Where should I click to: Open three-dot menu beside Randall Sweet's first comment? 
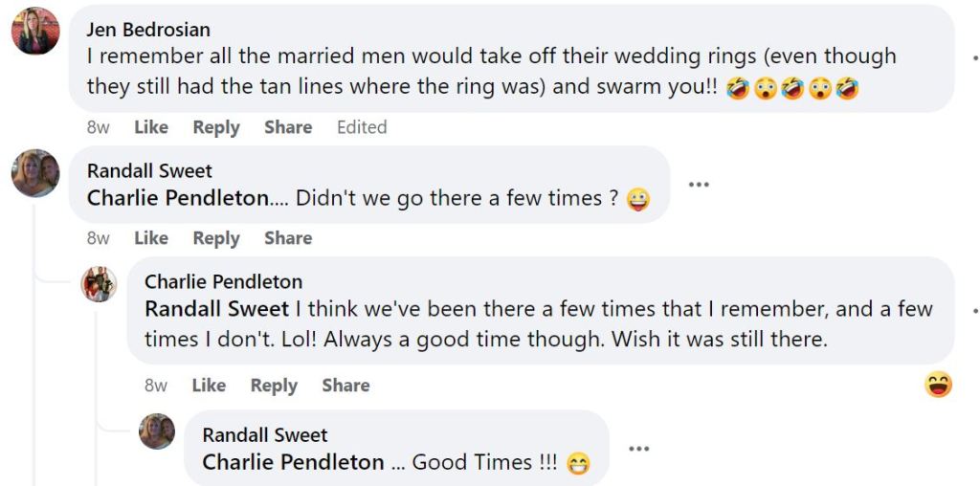click(699, 185)
